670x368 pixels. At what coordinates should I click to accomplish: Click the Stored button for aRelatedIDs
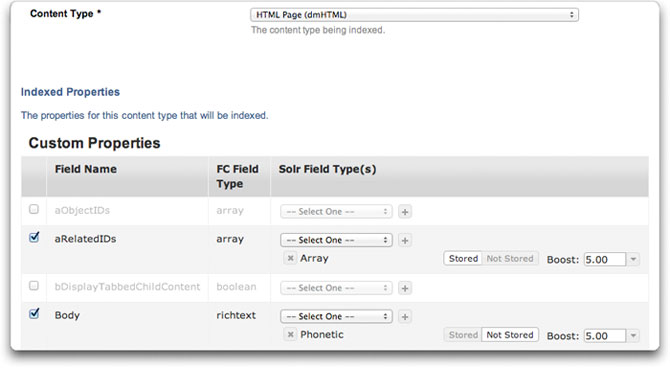pos(463,259)
